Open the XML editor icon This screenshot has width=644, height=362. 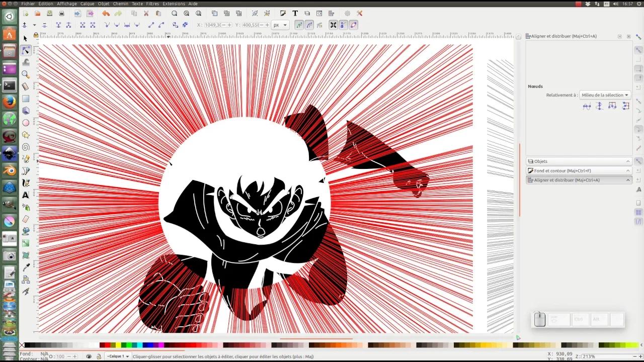pyautogui.click(x=319, y=13)
